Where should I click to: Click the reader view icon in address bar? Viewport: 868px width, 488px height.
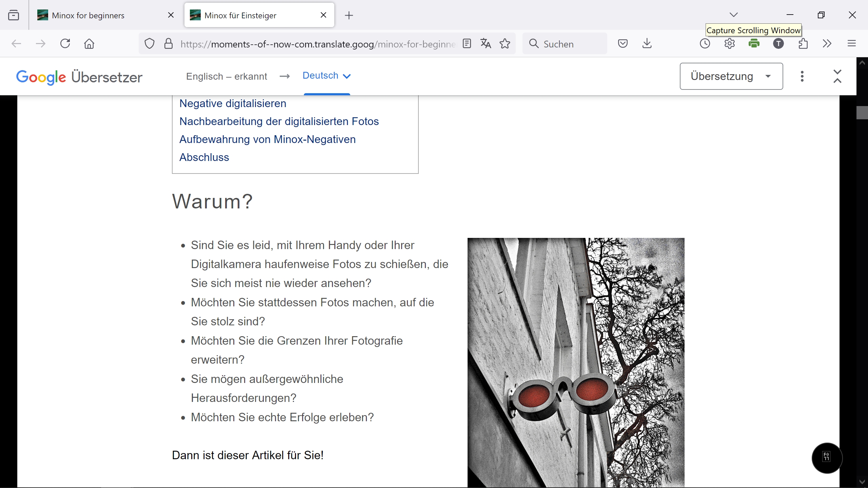click(x=467, y=44)
